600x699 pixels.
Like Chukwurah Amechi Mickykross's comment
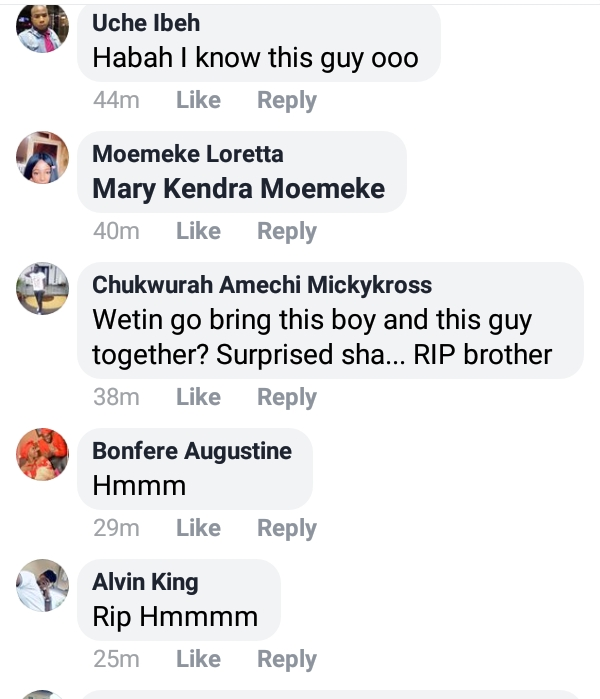tap(198, 397)
